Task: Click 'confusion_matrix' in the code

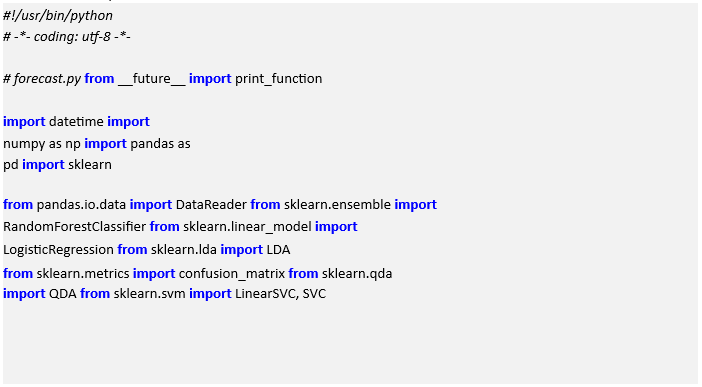Action: pyautogui.click(x=231, y=274)
